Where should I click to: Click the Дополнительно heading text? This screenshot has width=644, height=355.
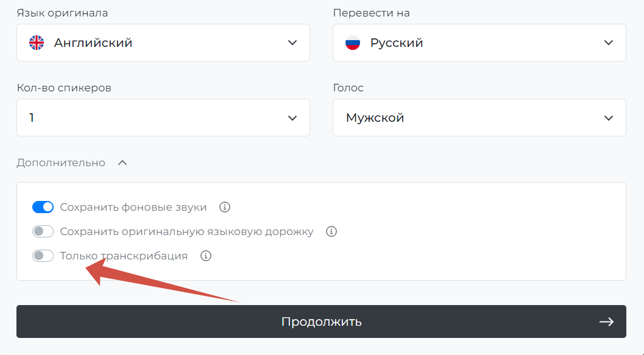coord(61,163)
